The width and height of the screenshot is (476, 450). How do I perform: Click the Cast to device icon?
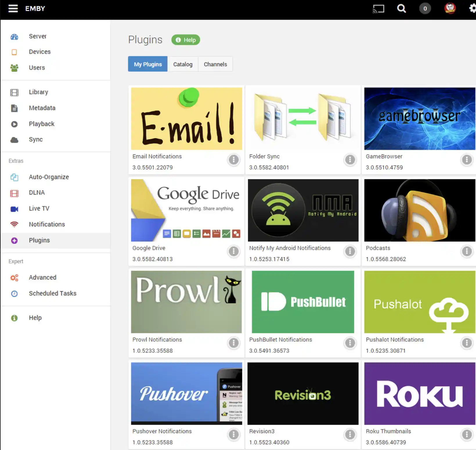[x=378, y=9]
